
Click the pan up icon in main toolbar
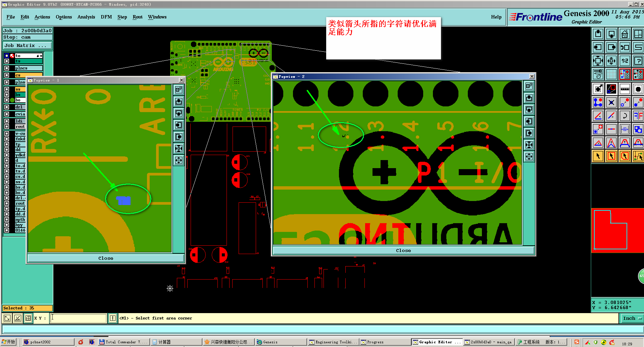click(x=598, y=34)
